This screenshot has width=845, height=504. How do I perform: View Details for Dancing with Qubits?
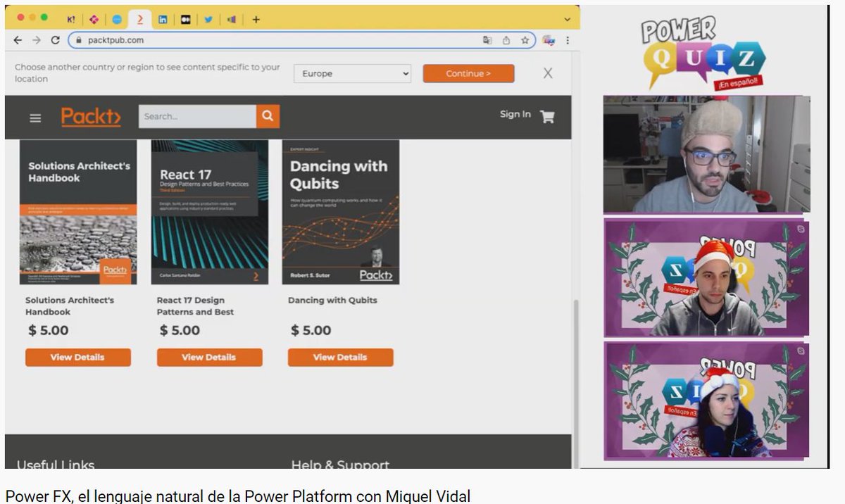tap(341, 358)
